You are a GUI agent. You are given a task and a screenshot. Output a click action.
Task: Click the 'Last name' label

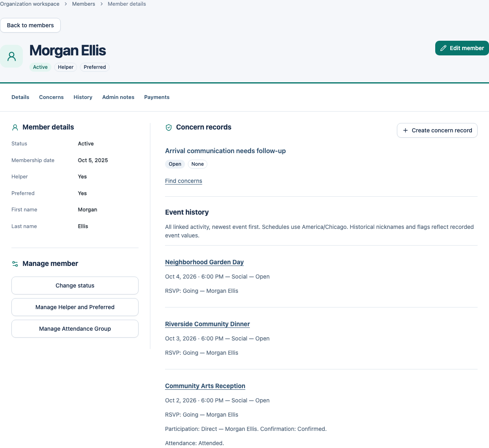(x=24, y=226)
